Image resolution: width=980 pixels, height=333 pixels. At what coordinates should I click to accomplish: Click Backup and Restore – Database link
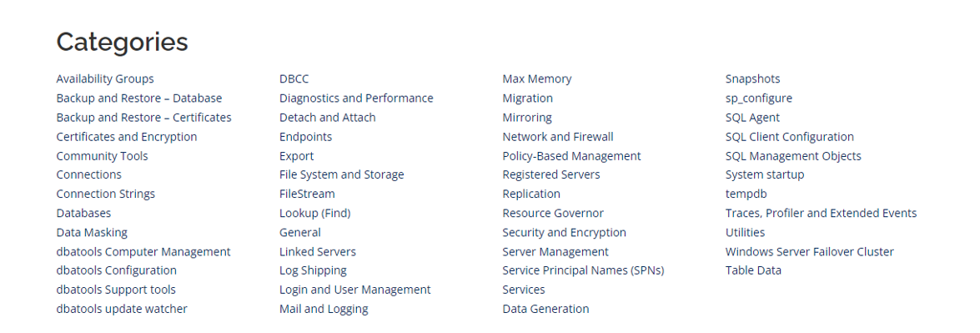point(138,98)
